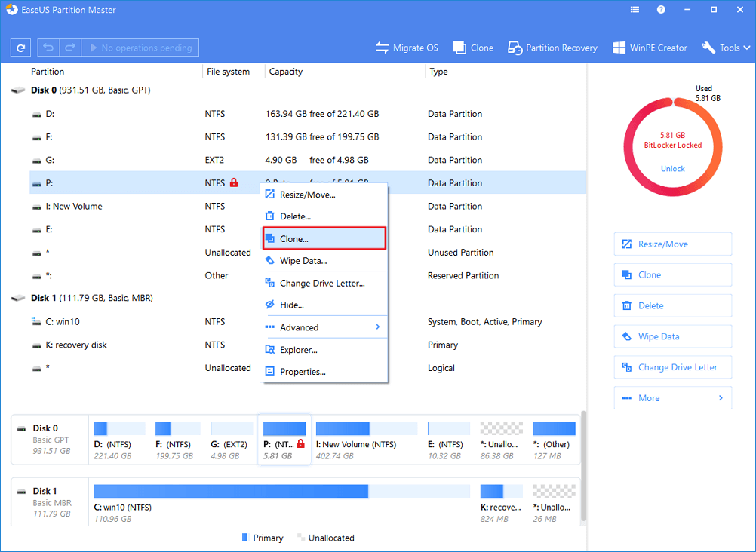Choose Explorer in context menu
Image resolution: width=756 pixels, height=552 pixels.
click(324, 350)
